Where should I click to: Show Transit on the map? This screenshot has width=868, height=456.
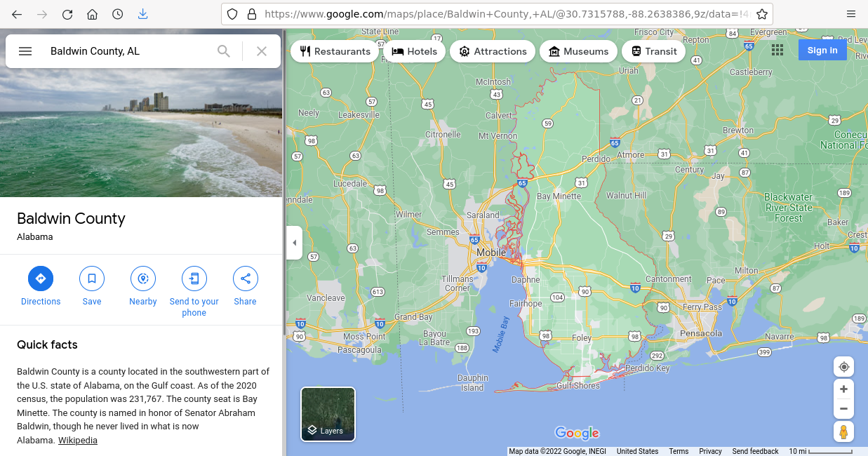653,51
